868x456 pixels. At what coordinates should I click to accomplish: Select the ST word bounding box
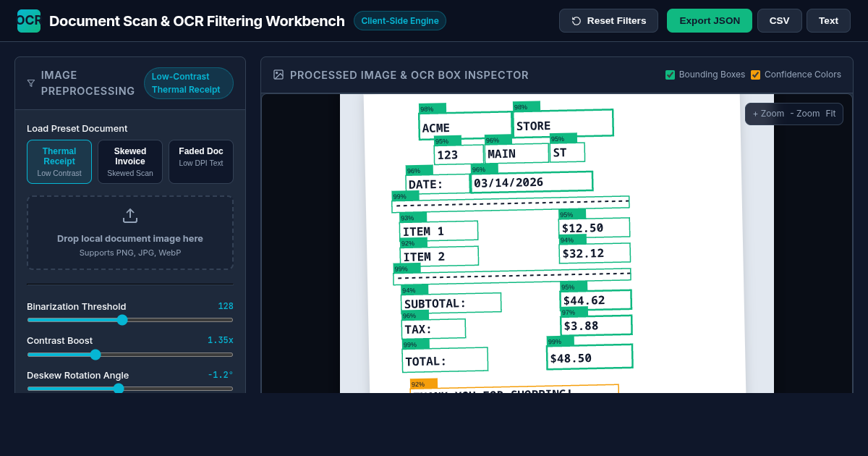pos(567,152)
